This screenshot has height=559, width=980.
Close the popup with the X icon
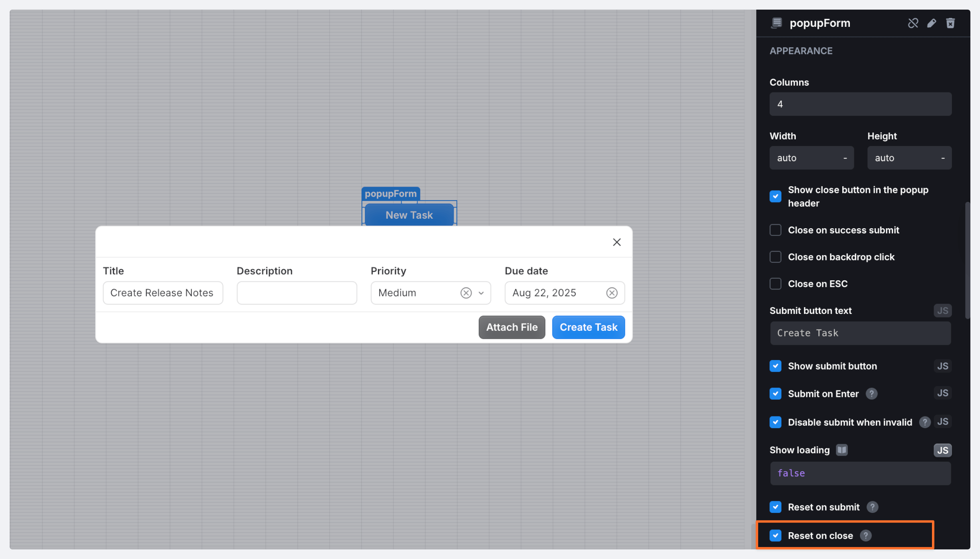point(617,242)
